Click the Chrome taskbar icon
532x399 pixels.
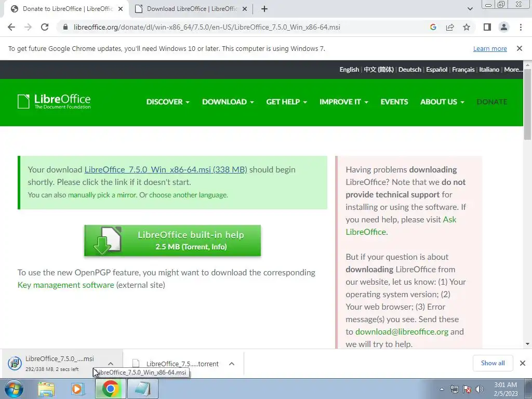coord(110,389)
